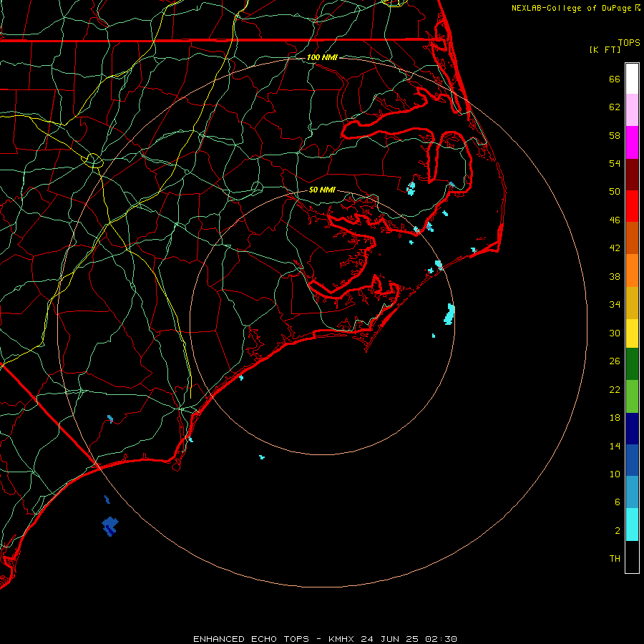Image resolution: width=644 pixels, height=644 pixels.
Task: Click the 24 JUN 25 date text
Action: tap(389, 639)
